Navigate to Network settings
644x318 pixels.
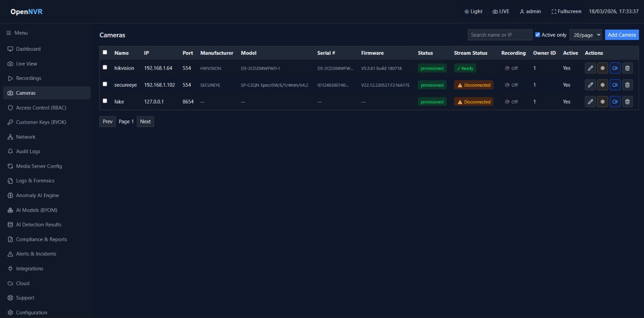pyautogui.click(x=47, y=137)
